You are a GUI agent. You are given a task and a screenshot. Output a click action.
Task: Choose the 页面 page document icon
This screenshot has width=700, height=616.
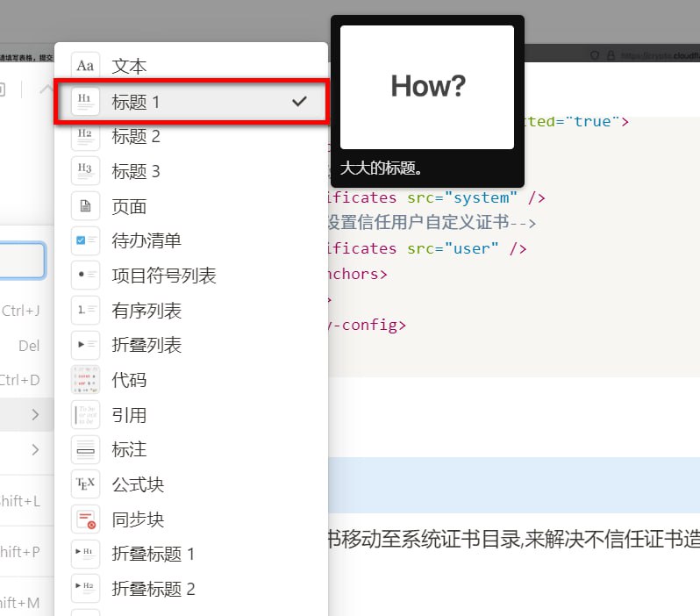(85, 206)
